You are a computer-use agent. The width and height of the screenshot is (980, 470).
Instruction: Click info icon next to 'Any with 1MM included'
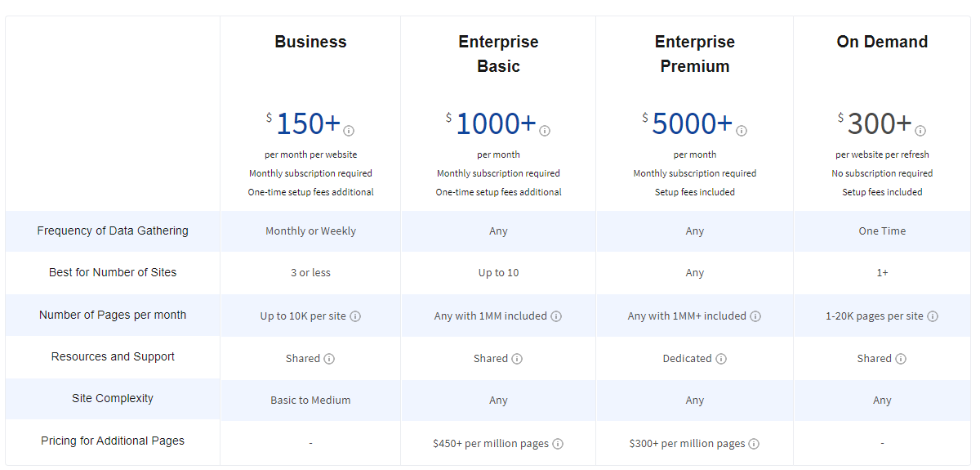556,316
